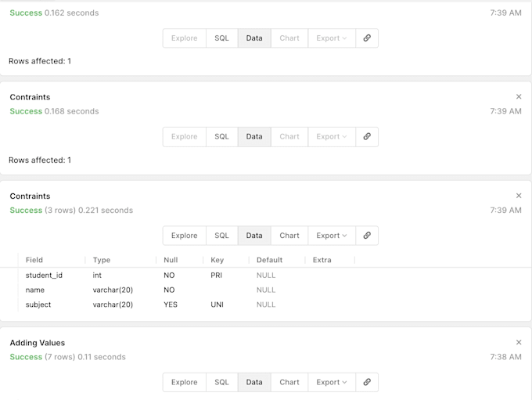Click link icon in second Contraints card

point(367,137)
